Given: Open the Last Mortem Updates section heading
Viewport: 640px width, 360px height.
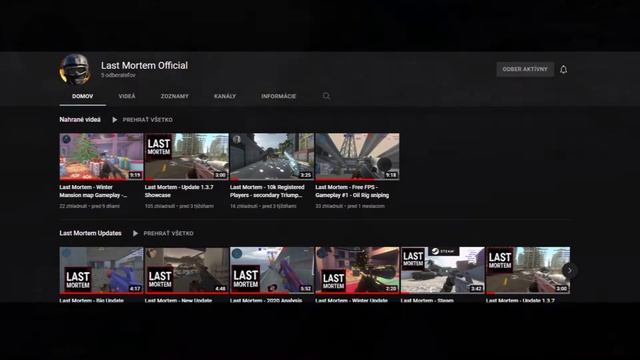Looking at the screenshot, I should [90, 233].
